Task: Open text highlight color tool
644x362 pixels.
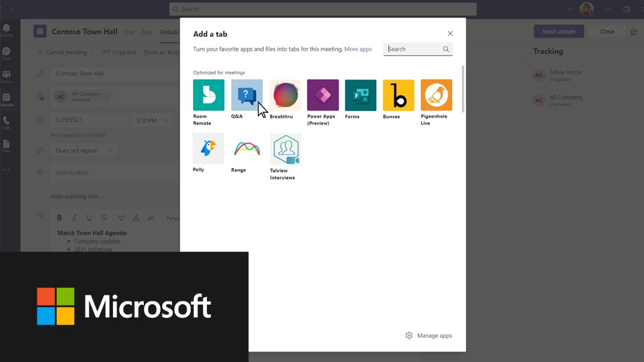Action: click(x=121, y=218)
